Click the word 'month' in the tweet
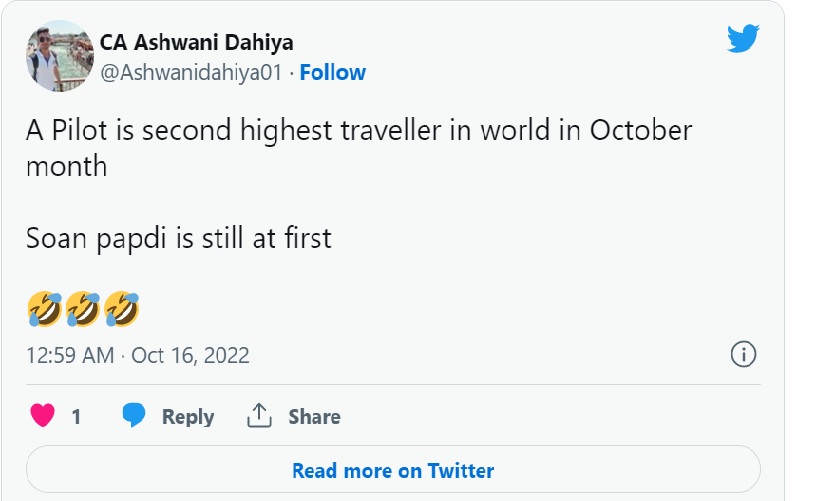The height and width of the screenshot is (501, 836). point(66,166)
